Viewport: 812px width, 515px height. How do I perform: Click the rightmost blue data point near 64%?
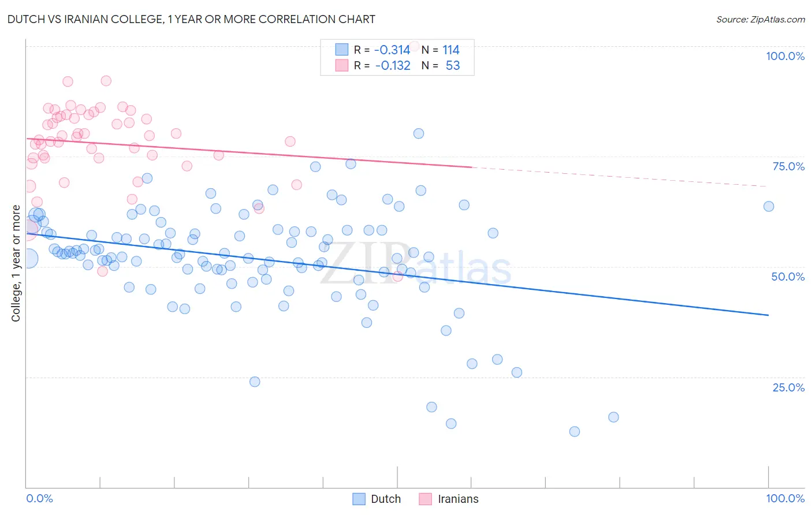769,206
